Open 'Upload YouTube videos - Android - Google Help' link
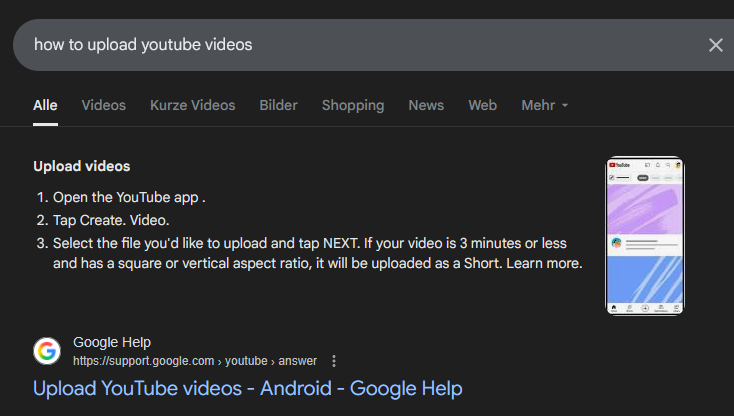Screen dimensions: 734x416 coord(248,388)
